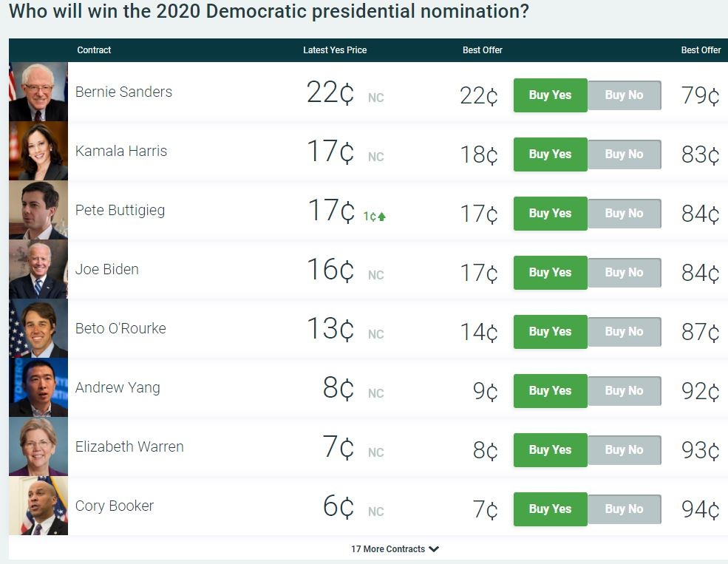Buy No for Kamala Harris
728x564 pixels.
click(624, 154)
